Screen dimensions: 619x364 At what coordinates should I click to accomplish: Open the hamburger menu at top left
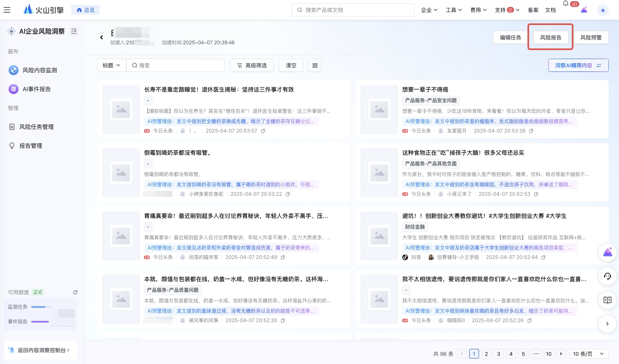pos(7,10)
